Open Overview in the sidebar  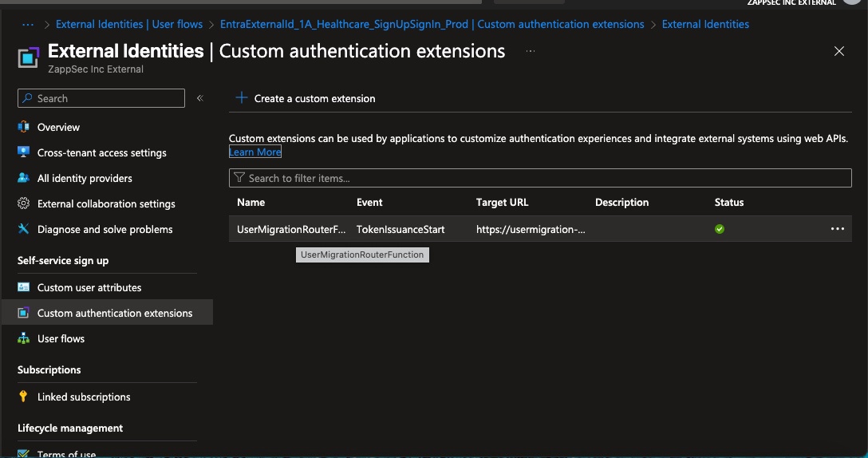click(58, 127)
